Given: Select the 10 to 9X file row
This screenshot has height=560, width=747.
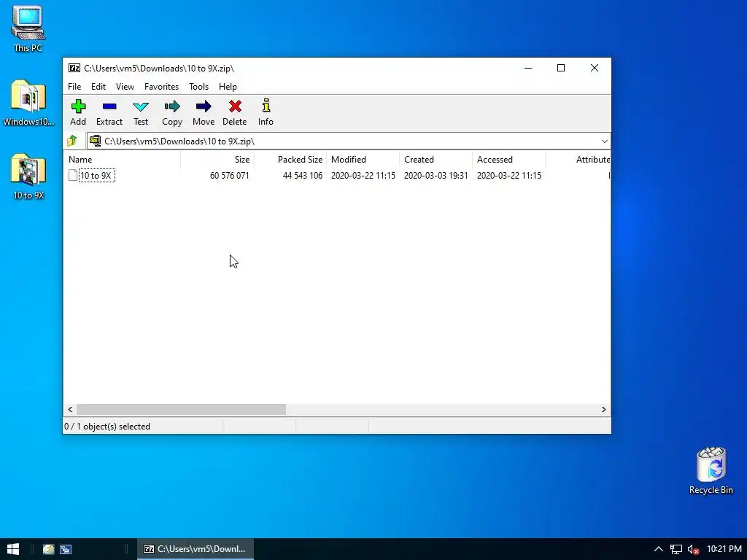Looking at the screenshot, I should tap(337, 175).
